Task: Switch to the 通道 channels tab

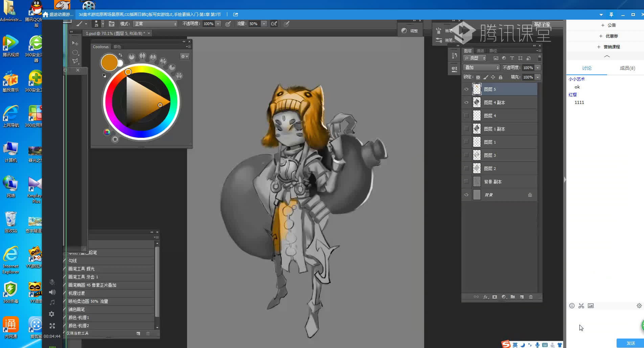Action: coord(480,51)
